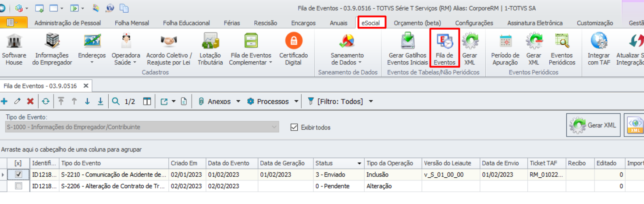Click the XML file button on right
The image size is (644, 204).
point(634,125)
